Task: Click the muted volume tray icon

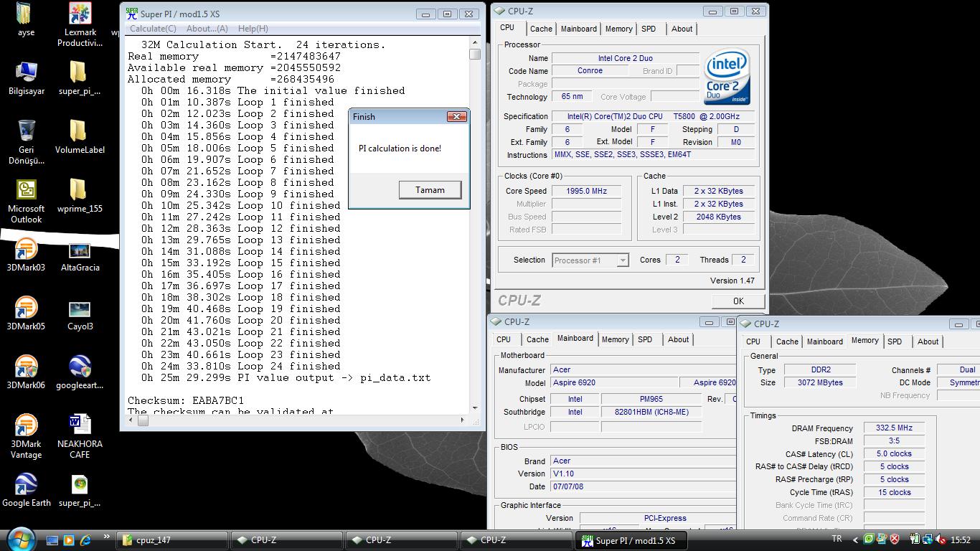Action: point(941,540)
